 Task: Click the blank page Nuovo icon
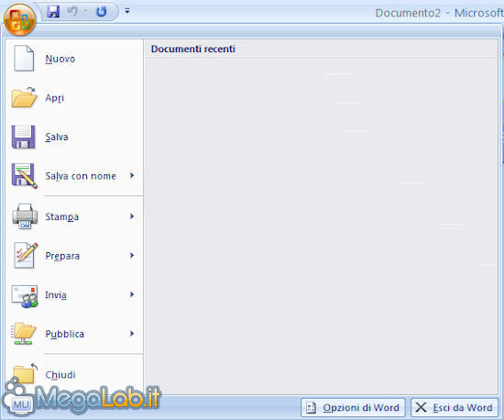[24, 59]
